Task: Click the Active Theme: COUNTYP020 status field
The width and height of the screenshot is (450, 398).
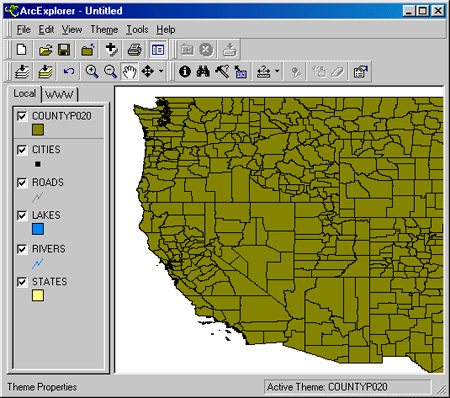Action: point(347,387)
